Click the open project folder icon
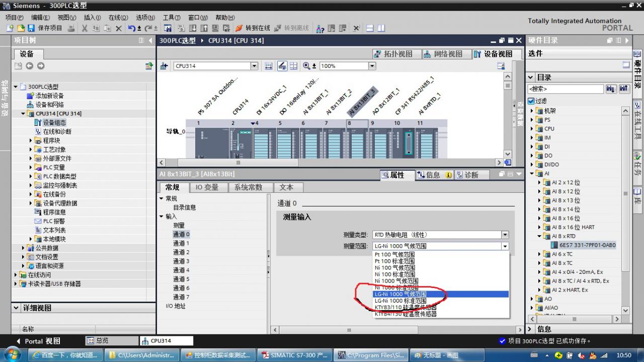644x362 pixels. point(21,28)
